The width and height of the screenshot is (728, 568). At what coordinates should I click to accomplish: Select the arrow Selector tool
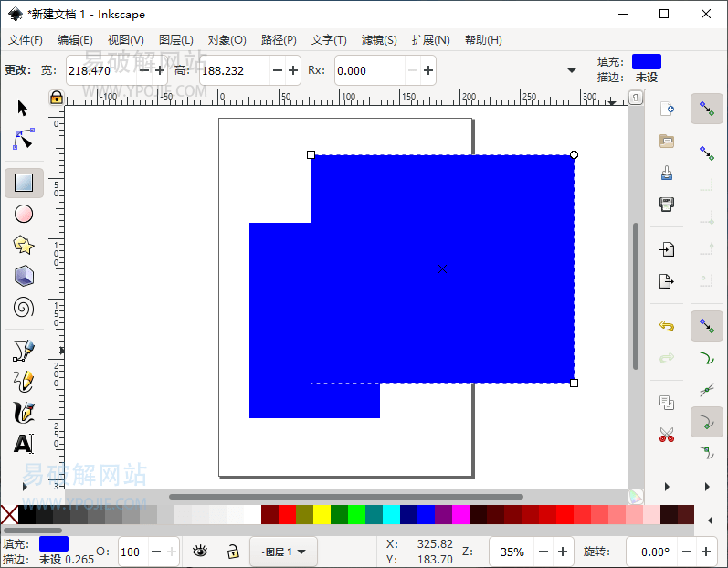[x=22, y=108]
